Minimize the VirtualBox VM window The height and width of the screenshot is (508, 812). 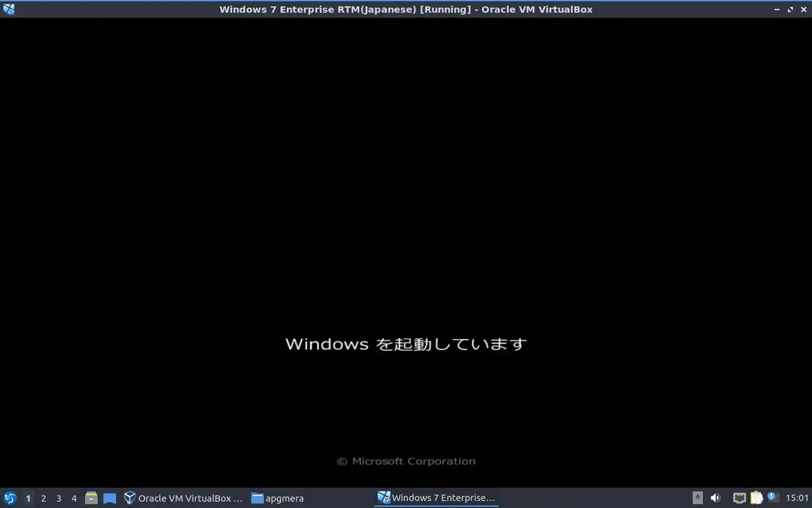777,10
